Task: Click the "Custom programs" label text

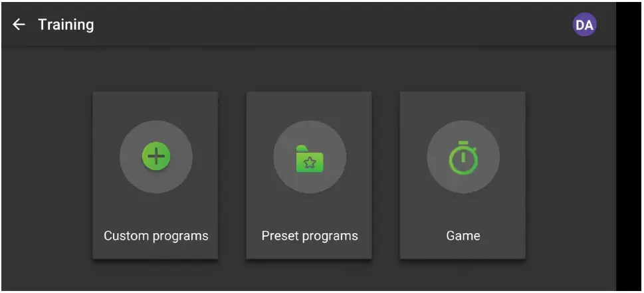Action: 156,236
